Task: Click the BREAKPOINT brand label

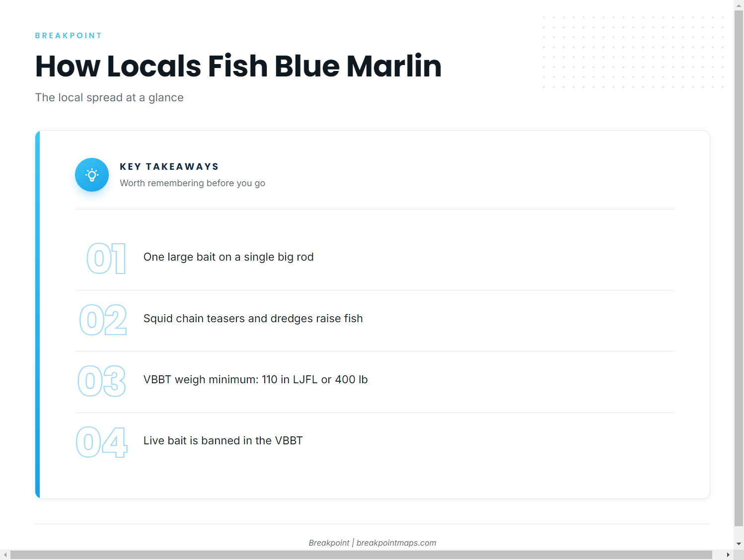Action: click(x=69, y=36)
